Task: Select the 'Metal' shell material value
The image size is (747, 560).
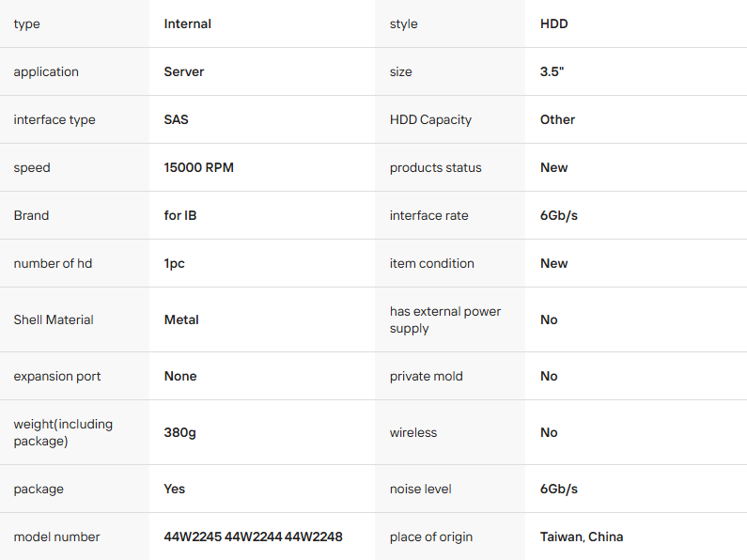Action: click(181, 319)
